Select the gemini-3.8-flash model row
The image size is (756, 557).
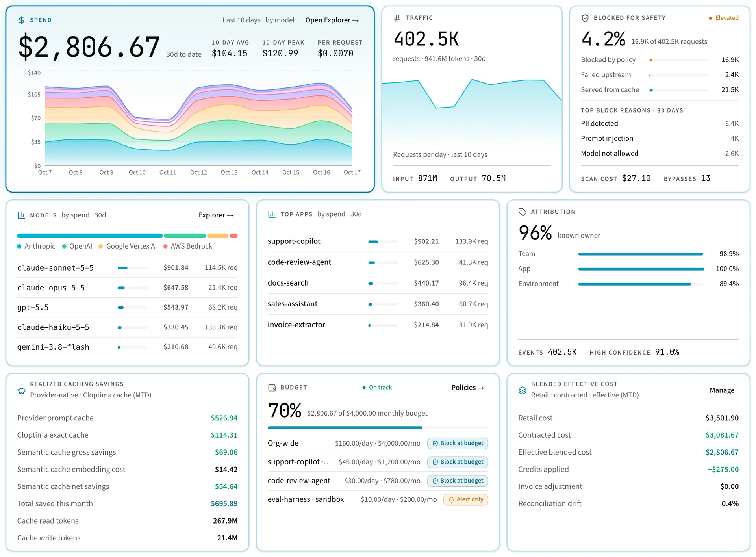point(127,347)
